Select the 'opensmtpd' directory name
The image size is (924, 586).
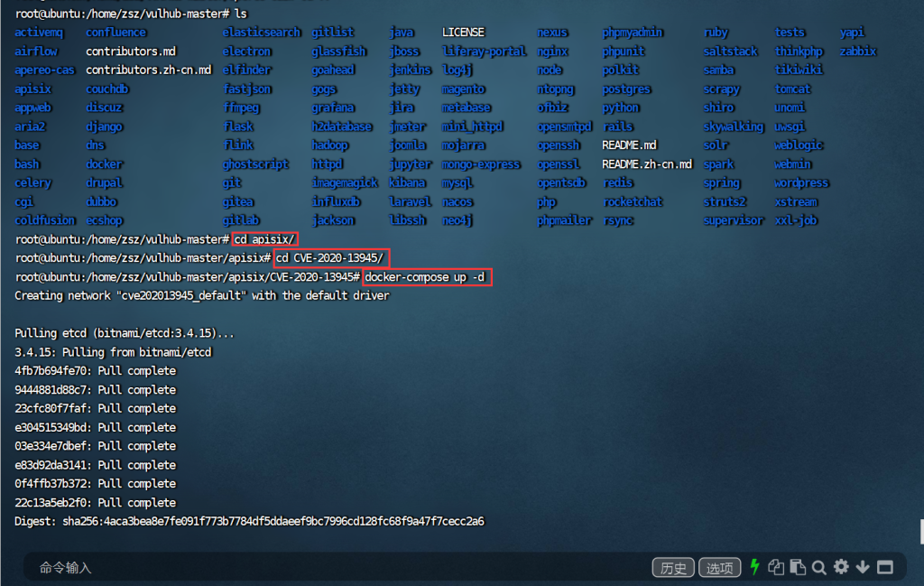tap(564, 126)
